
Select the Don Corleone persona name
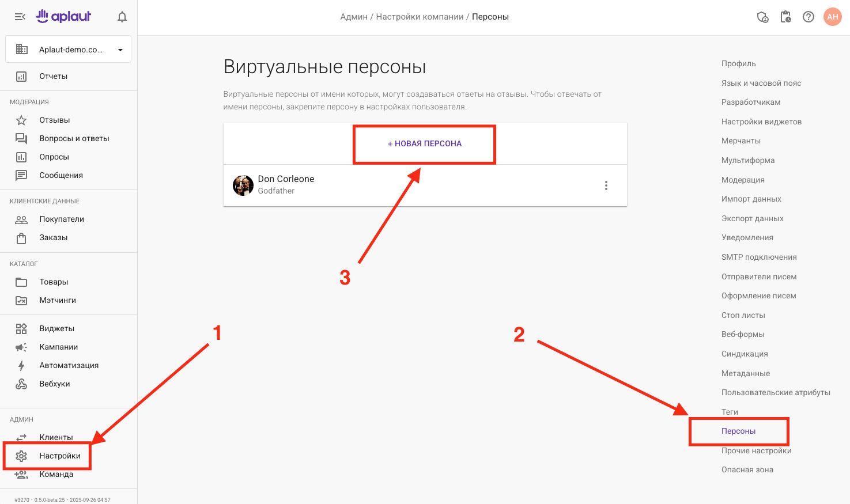[x=286, y=179]
